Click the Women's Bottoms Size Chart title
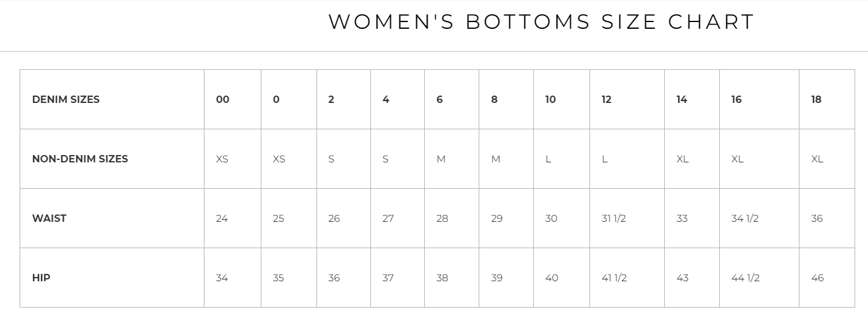Screen dimensions: 868x326 click(542, 22)
